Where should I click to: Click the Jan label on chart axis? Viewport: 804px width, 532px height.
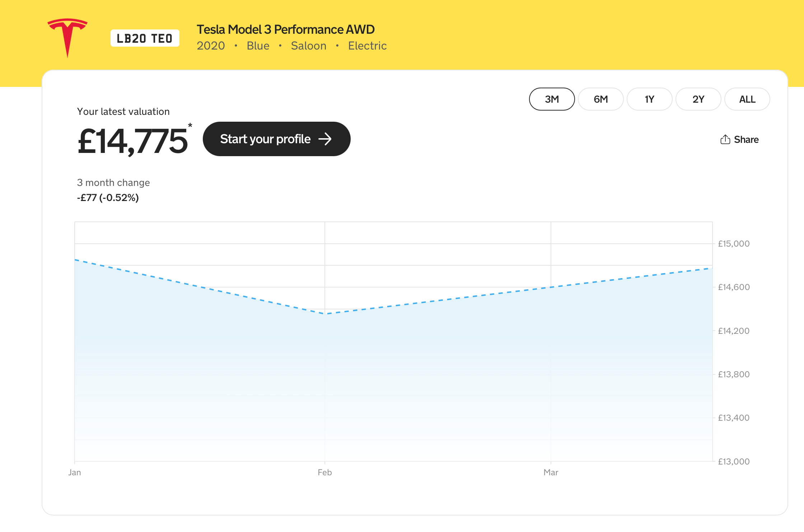pos(75,472)
